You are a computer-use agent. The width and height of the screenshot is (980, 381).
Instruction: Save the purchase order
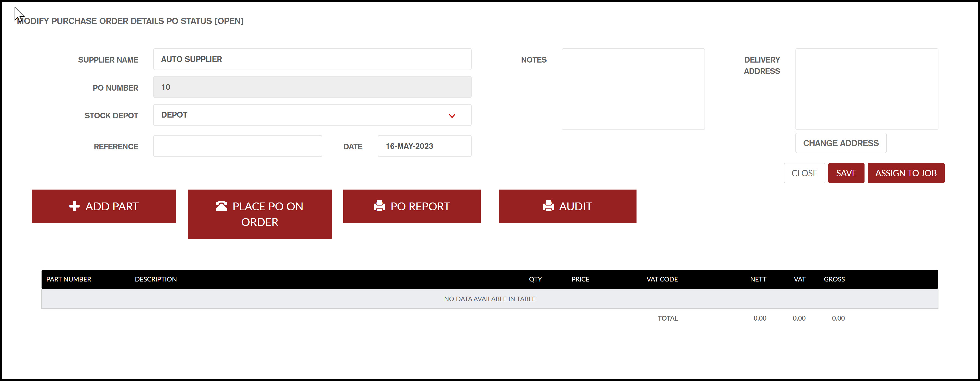(x=846, y=173)
